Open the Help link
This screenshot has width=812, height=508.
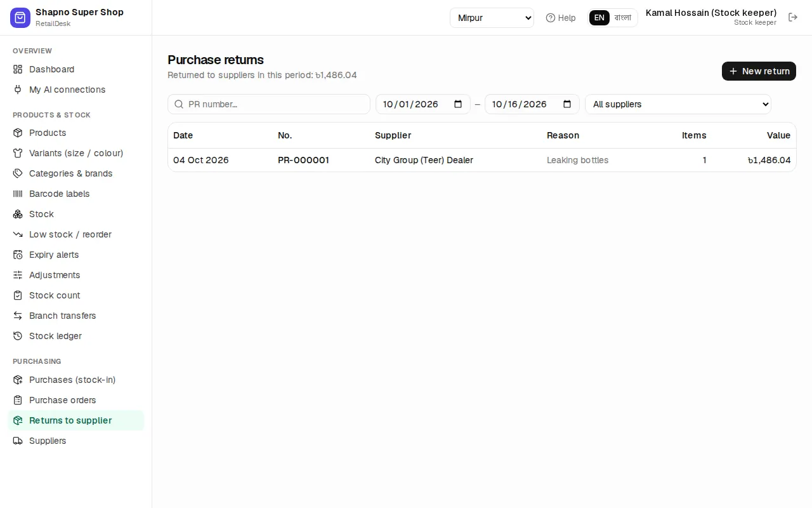pos(561,18)
